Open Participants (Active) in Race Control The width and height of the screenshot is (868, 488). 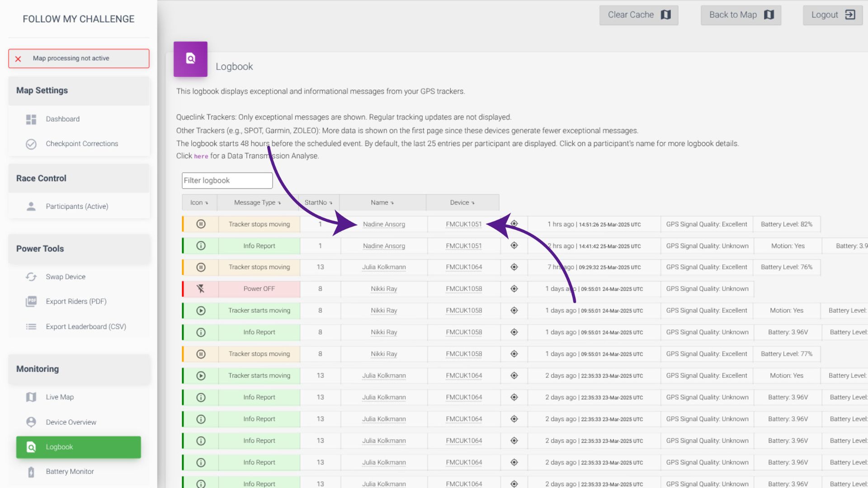pos(77,206)
